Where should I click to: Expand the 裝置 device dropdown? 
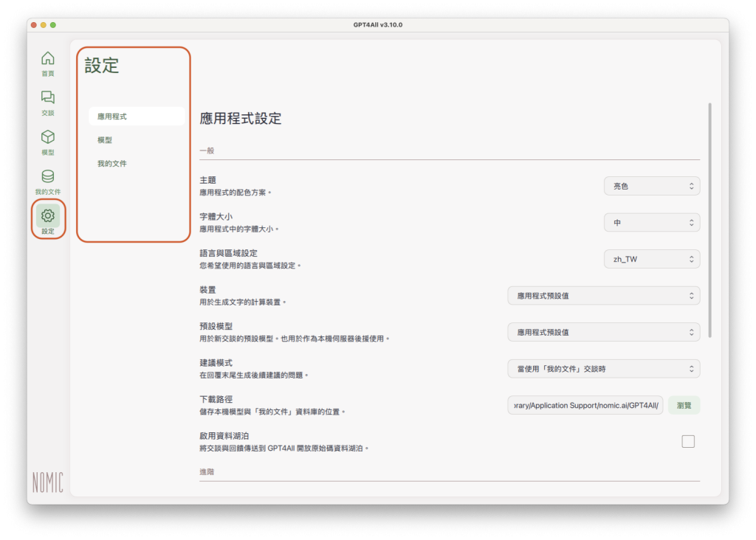(x=603, y=295)
